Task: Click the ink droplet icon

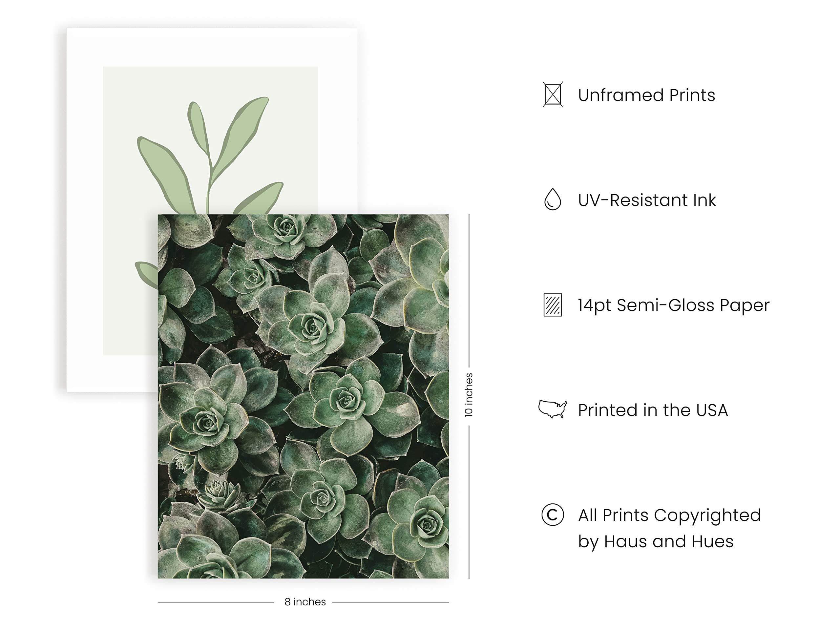Action: pos(553,199)
